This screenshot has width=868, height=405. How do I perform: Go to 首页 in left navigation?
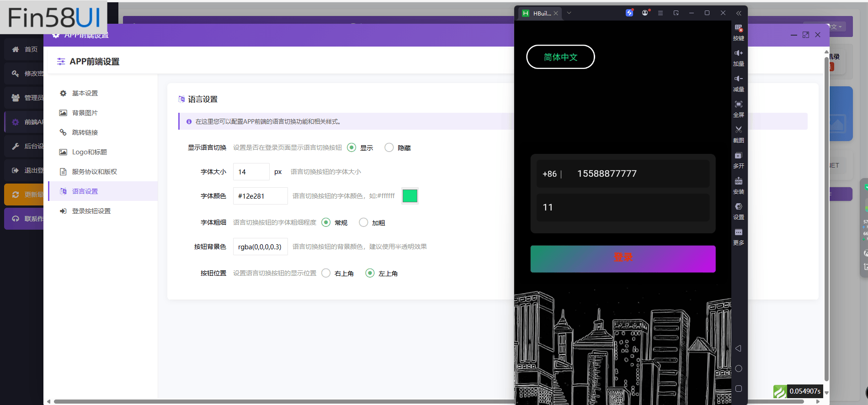(x=24, y=49)
